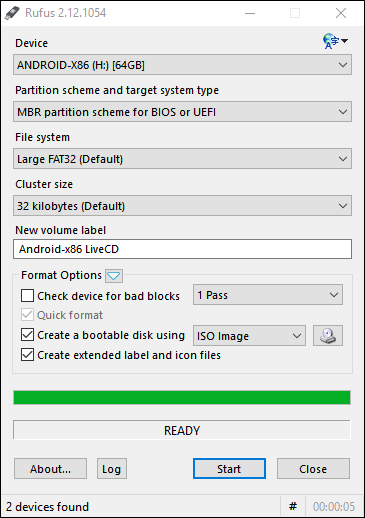Open the 1 Pass dropdown
This screenshot has height=518, width=365.
coord(268,295)
